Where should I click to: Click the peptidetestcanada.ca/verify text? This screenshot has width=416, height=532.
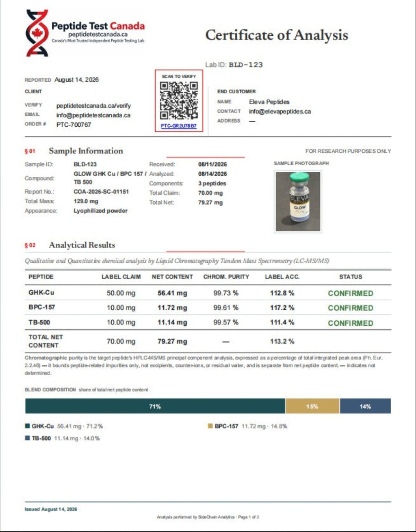(x=93, y=106)
